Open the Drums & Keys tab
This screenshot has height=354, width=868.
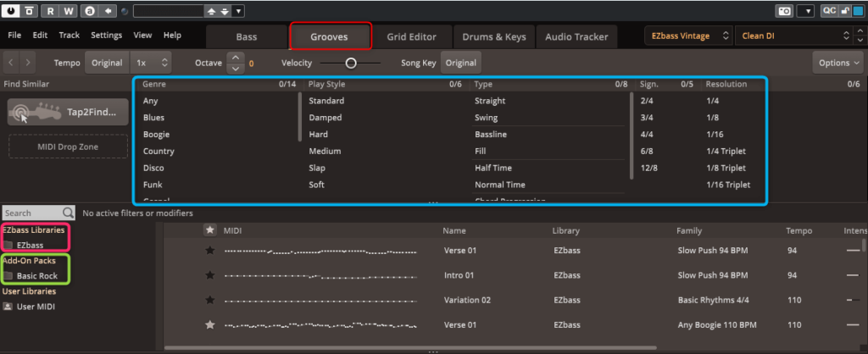click(494, 36)
